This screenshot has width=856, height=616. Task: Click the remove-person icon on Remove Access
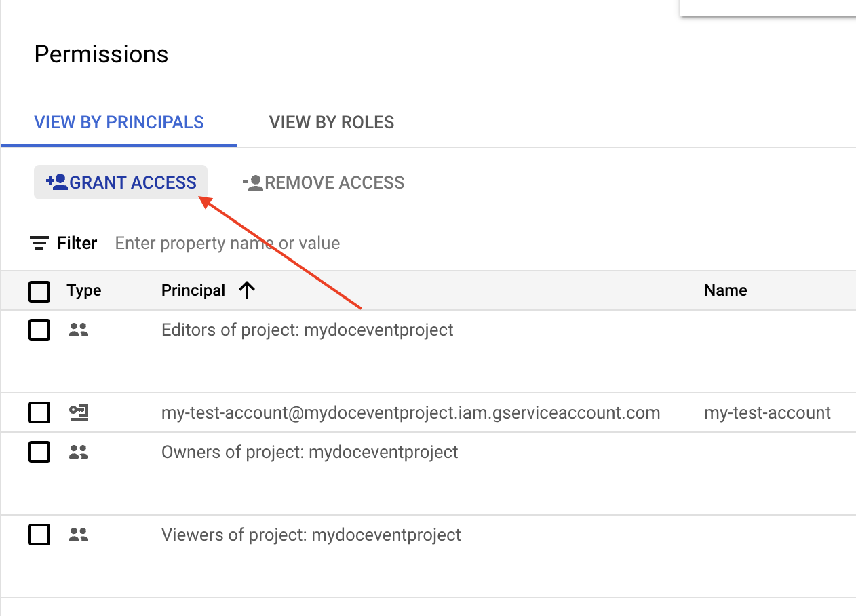click(252, 183)
